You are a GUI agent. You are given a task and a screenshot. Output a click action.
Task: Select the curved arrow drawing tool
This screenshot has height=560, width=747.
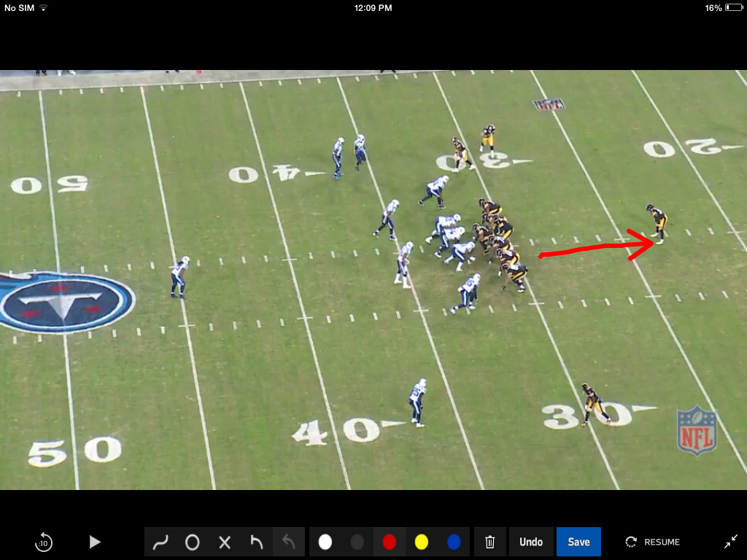[256, 542]
